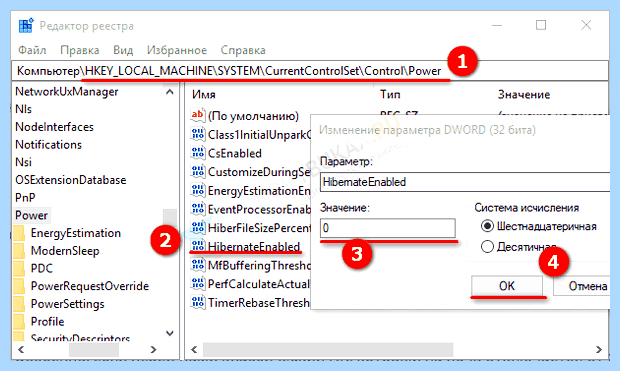Click the tree pane horizontal scrollbar thumb
Image resolution: width=620 pixels, height=371 pixels.
point(94,350)
